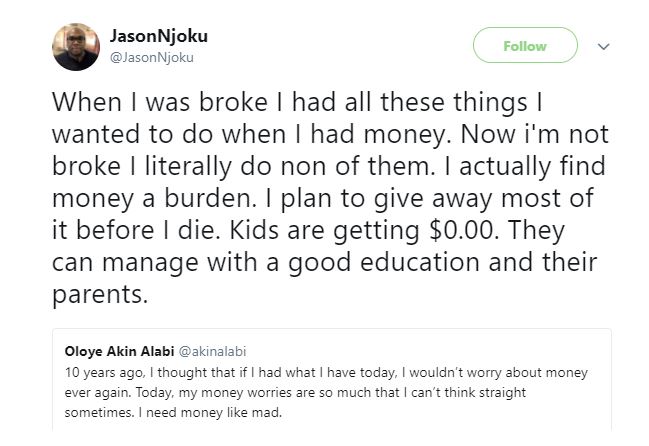Visit the @JasonNjoku handle link
This screenshot has height=446, width=649.
pyautogui.click(x=151, y=58)
